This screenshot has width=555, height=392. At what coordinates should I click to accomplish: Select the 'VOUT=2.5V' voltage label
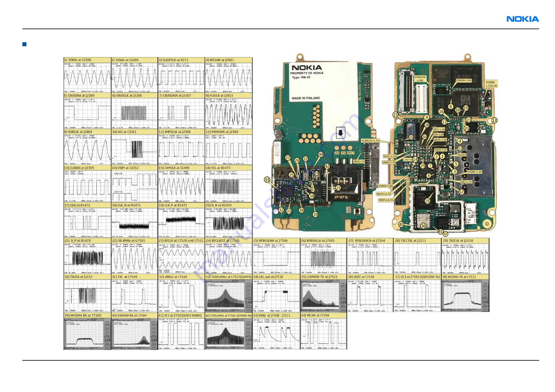[x=390, y=156]
